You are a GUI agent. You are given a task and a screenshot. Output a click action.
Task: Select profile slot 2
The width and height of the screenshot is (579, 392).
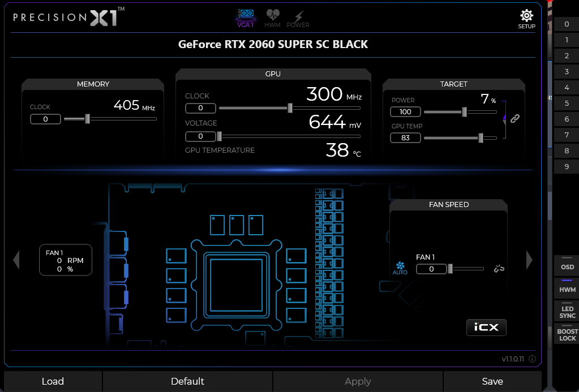point(567,56)
